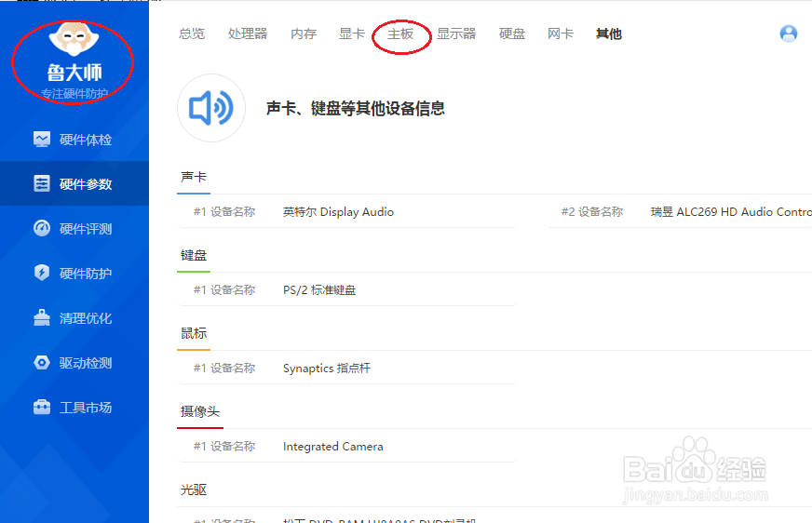The height and width of the screenshot is (523, 812).
Task: Select 硬件参数 in the sidebar
Action: point(74,183)
